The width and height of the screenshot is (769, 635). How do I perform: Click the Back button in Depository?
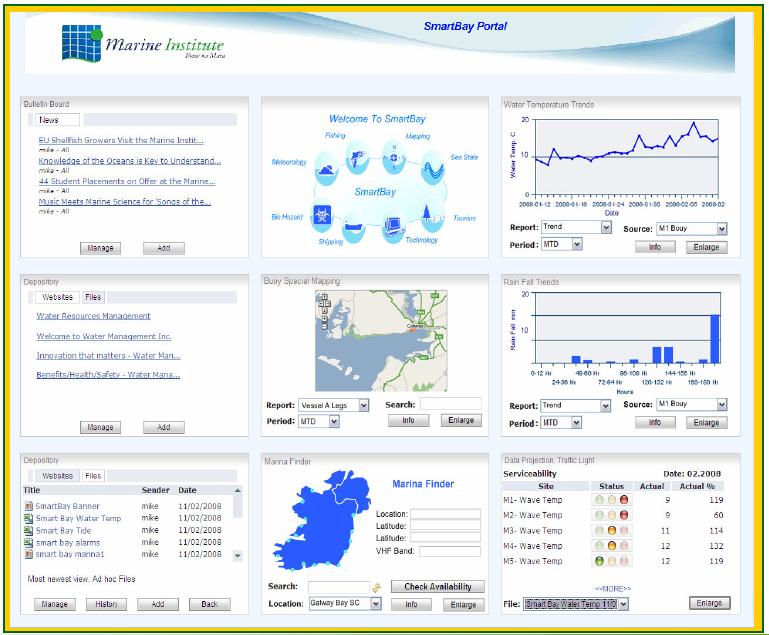point(209,604)
